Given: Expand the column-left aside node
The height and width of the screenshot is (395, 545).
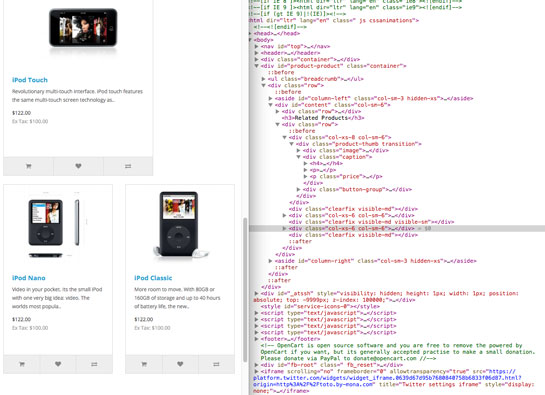Looking at the screenshot, I should click(x=270, y=98).
